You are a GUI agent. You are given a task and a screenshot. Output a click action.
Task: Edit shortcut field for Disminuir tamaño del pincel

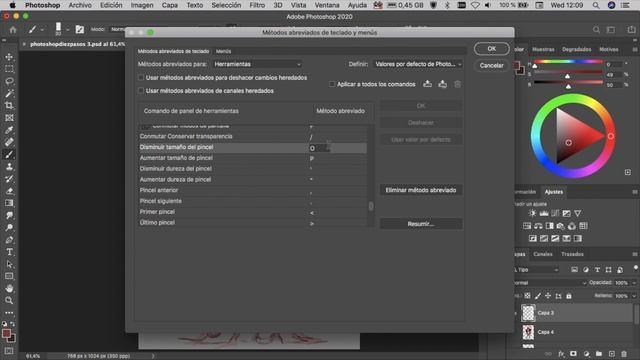(x=320, y=148)
